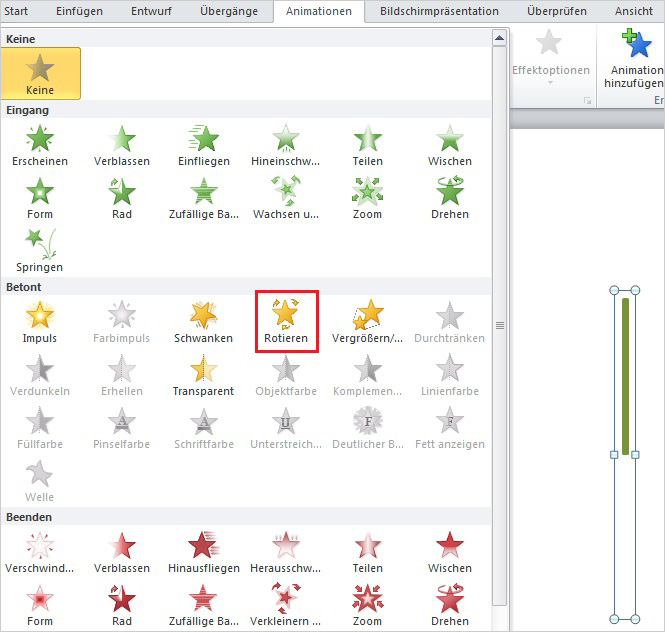Viewport: 665px width, 632px height.
Task: Select the green vertical bar shape
Action: tap(626, 375)
